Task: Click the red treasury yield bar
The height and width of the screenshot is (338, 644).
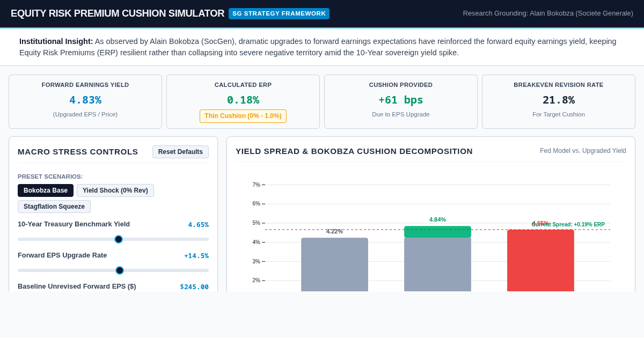Action: point(540,261)
